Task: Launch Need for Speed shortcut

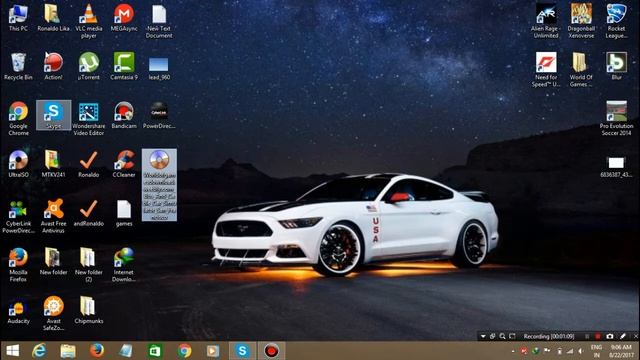Action: (x=546, y=69)
